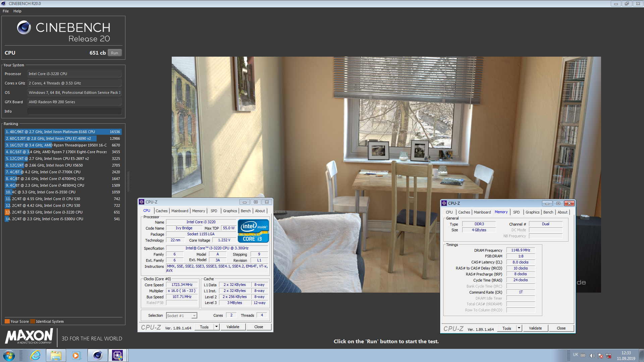Click the volume speaker tray icon

592,356
